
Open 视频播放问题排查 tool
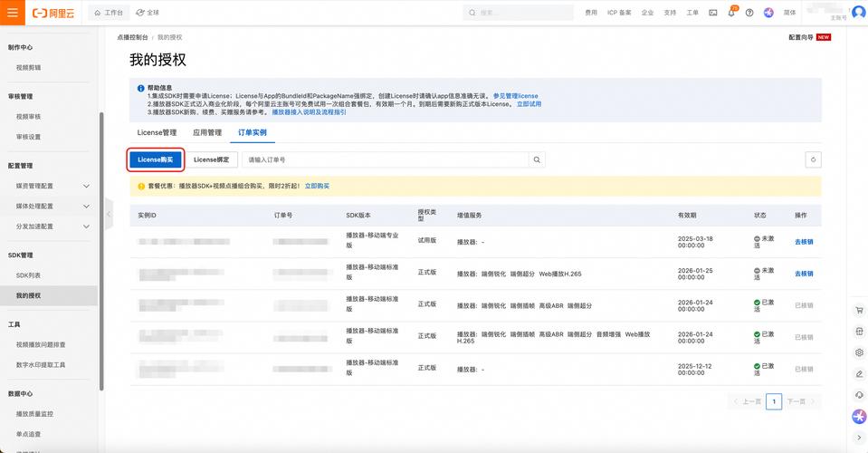[x=41, y=344]
